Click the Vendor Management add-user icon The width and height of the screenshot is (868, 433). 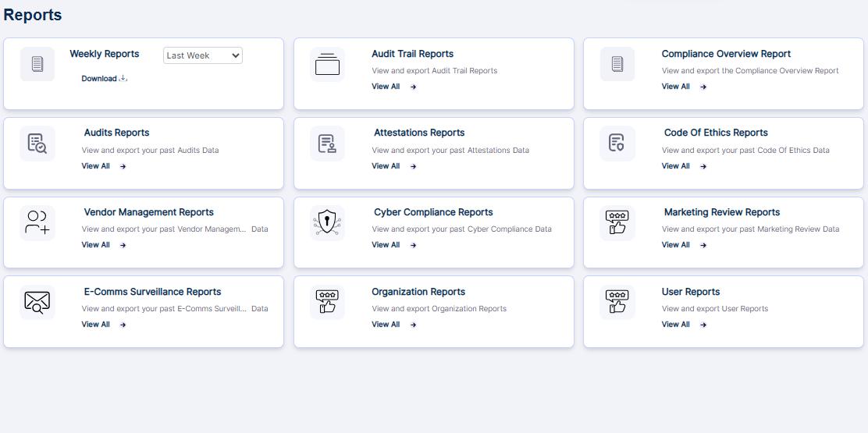pos(37,223)
